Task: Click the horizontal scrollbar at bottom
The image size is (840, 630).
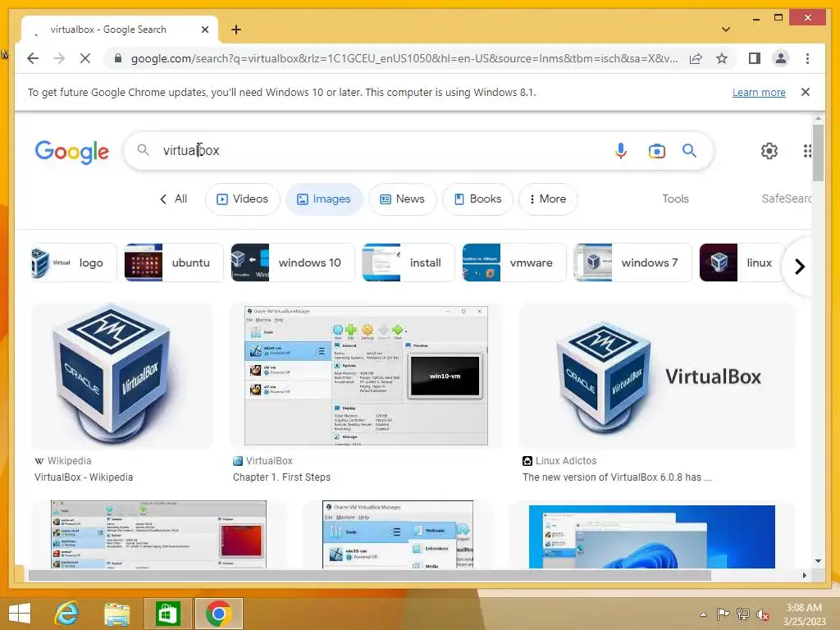Action: 370,575
